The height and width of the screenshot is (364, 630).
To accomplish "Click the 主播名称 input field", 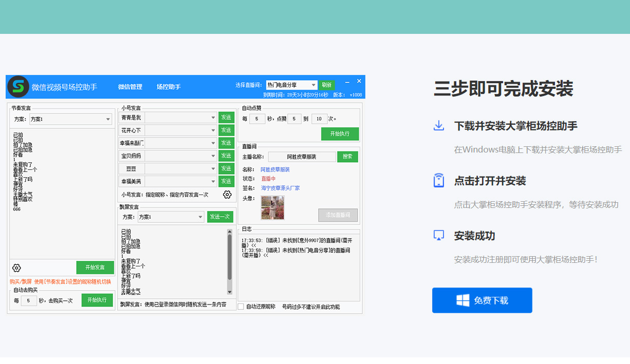I will click(302, 157).
